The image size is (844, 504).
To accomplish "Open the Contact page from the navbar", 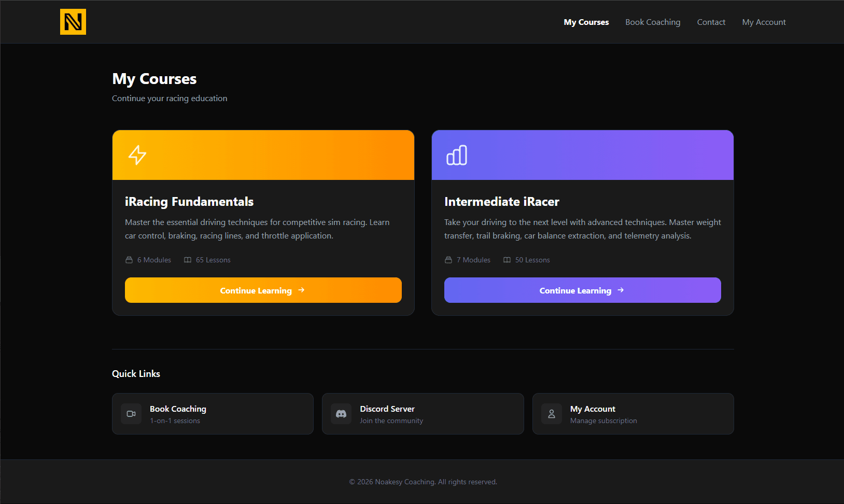I will (x=711, y=22).
